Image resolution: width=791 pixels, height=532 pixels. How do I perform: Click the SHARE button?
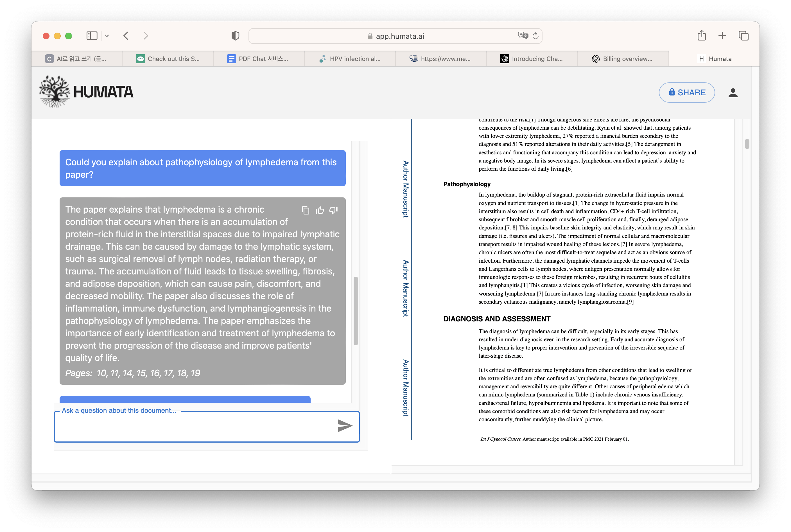click(x=686, y=92)
